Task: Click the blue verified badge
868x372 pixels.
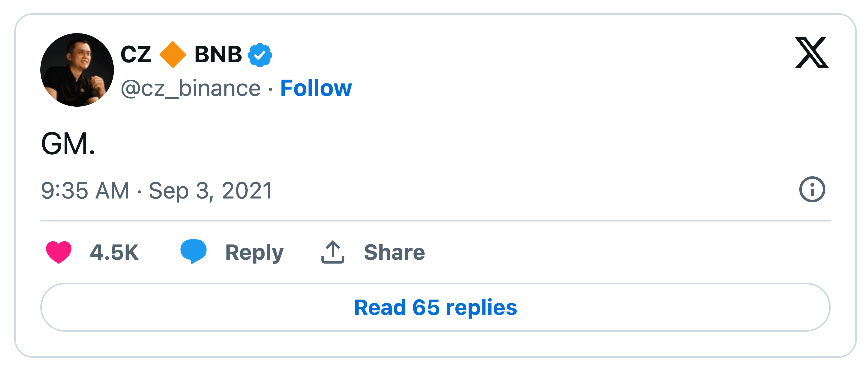Action: tap(260, 55)
